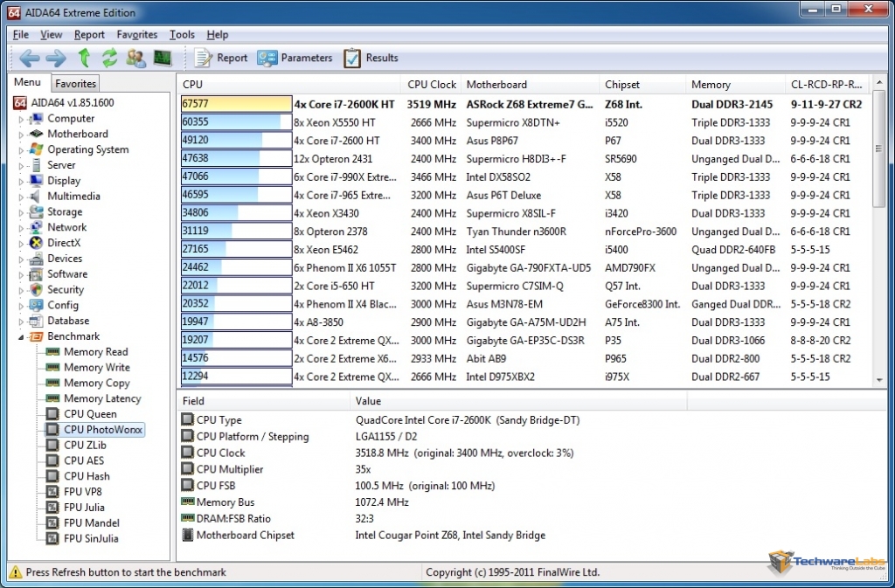
Task: Click the DirectX icon in tree
Action: coord(37,243)
